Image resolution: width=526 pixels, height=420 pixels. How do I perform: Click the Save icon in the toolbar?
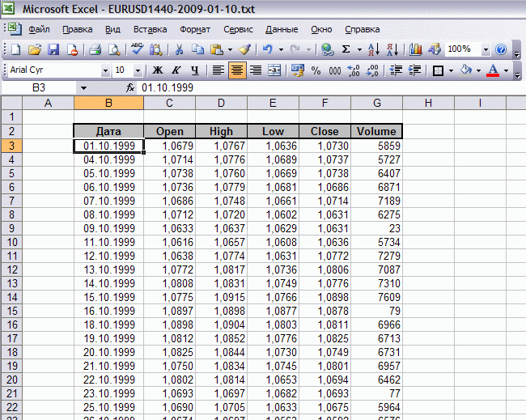click(x=53, y=49)
